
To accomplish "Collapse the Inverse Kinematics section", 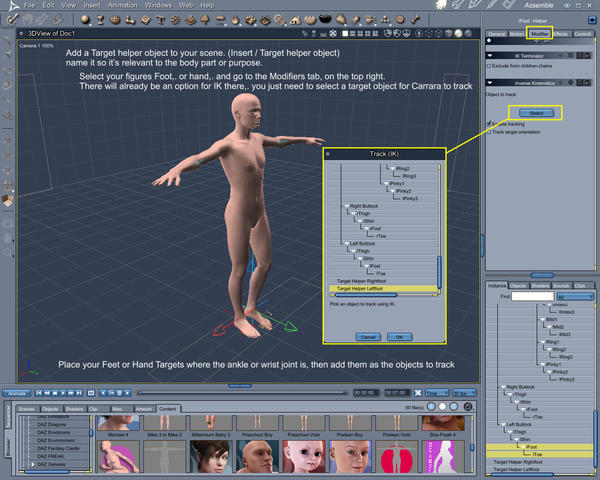I will (x=490, y=83).
